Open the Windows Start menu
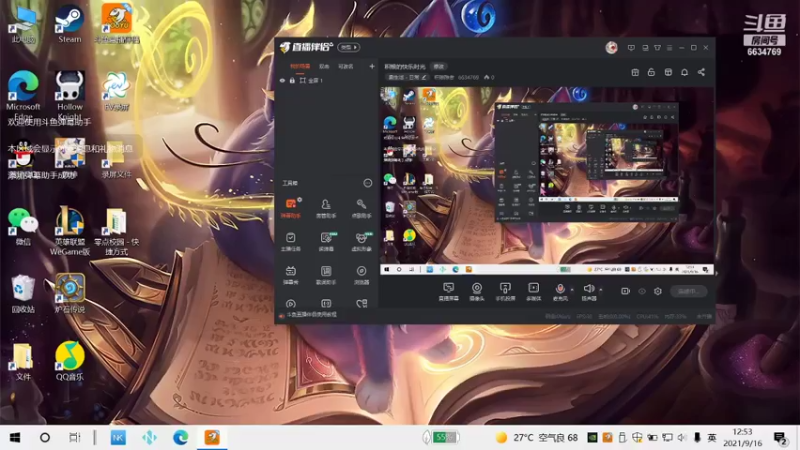800x450 pixels. 15,437
